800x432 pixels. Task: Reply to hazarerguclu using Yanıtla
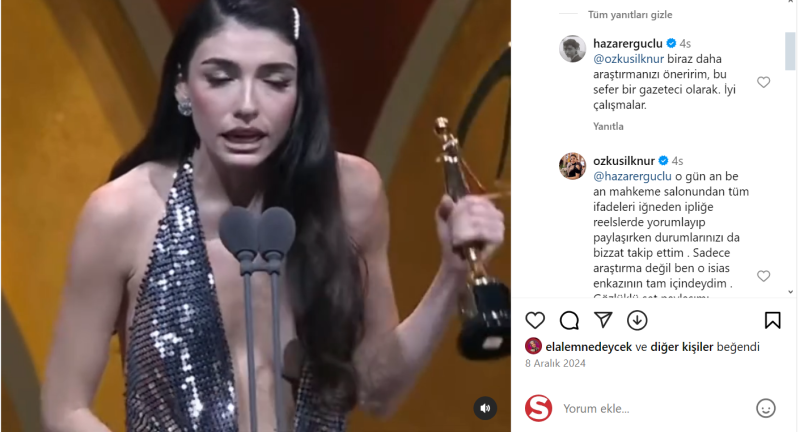(x=608, y=126)
